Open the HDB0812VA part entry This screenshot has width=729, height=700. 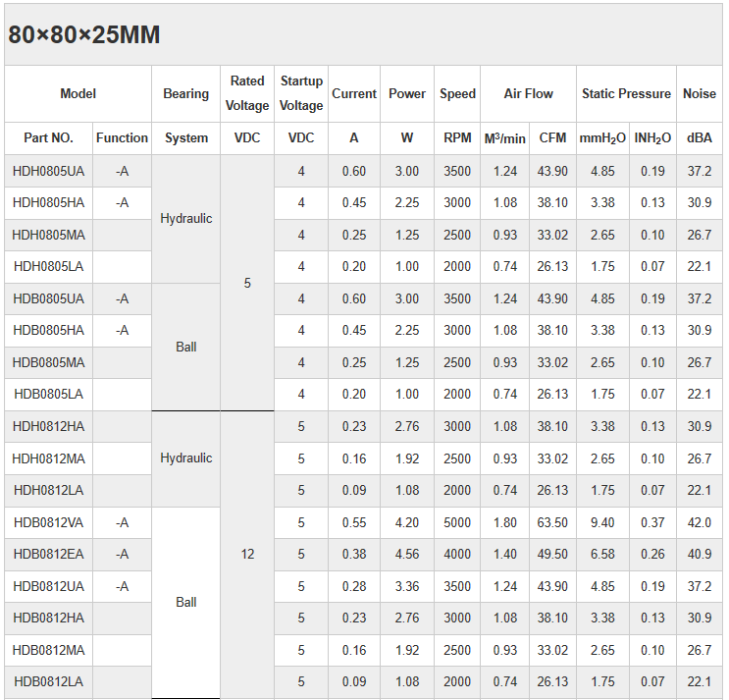tap(49, 522)
